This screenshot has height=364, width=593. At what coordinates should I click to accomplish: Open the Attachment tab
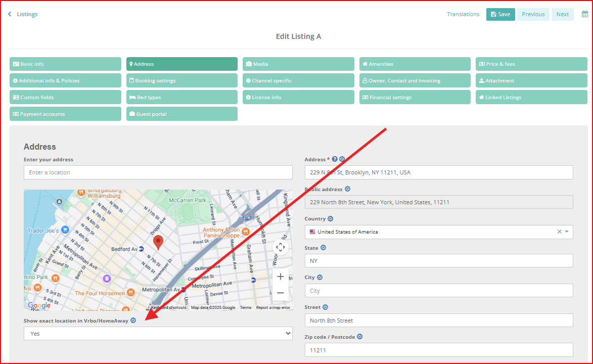pos(531,80)
